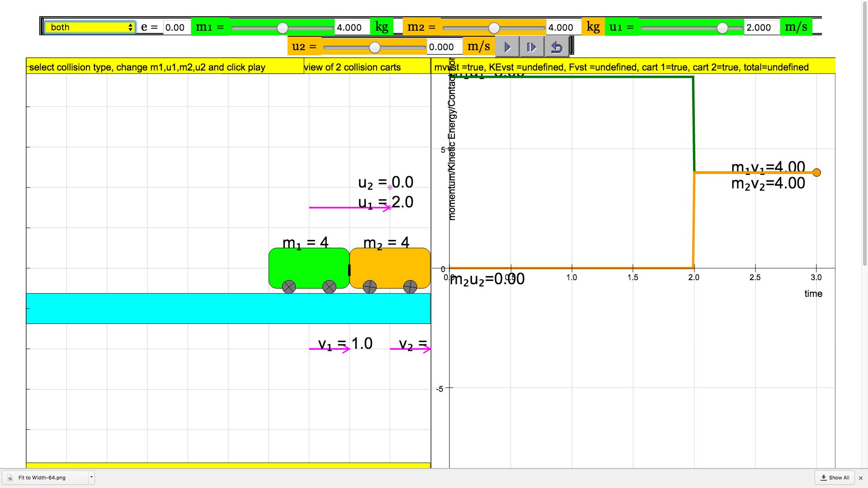The image size is (868, 488).
Task: Click the 'view of 2 collision carts' title
Action: (353, 67)
